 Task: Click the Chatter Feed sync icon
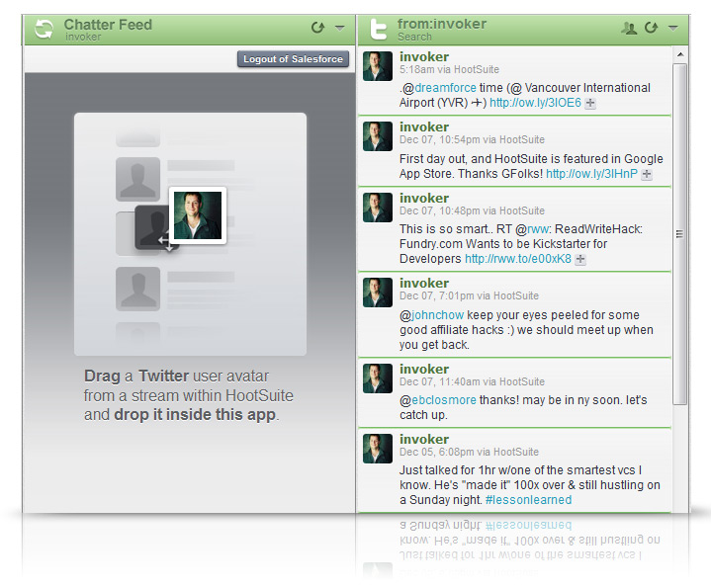[44, 30]
